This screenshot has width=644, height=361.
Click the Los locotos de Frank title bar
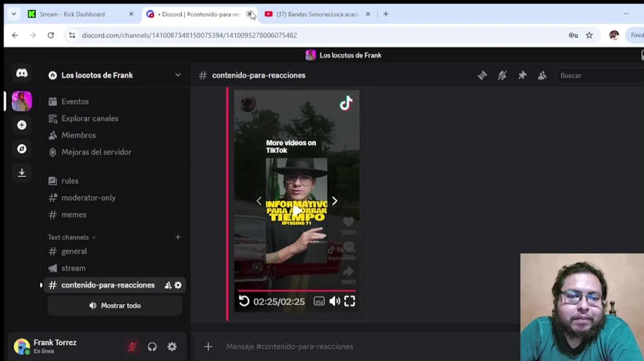coord(344,55)
